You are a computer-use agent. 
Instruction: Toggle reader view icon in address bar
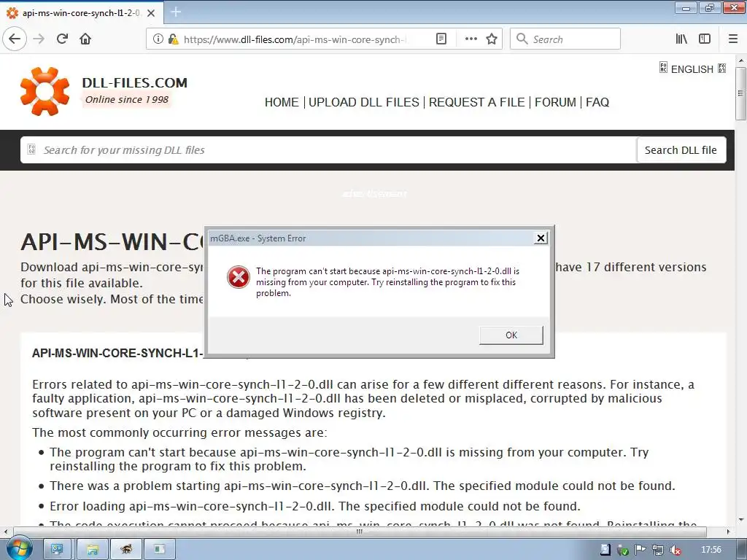(x=441, y=39)
